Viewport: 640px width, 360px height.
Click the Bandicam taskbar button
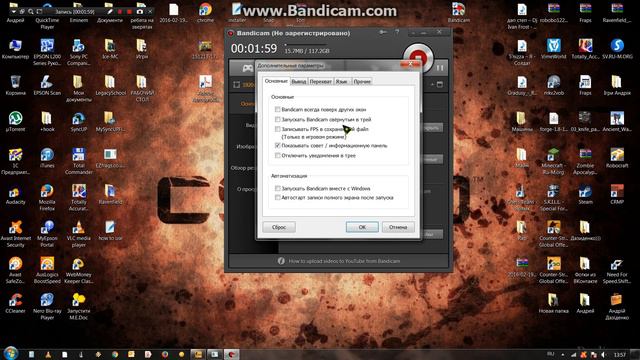point(231,354)
